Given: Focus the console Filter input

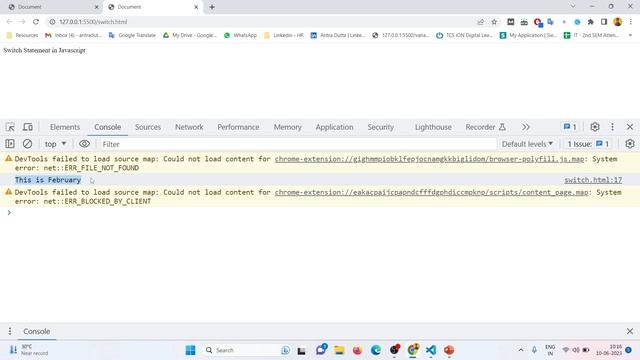Looking at the screenshot, I should point(298,144).
